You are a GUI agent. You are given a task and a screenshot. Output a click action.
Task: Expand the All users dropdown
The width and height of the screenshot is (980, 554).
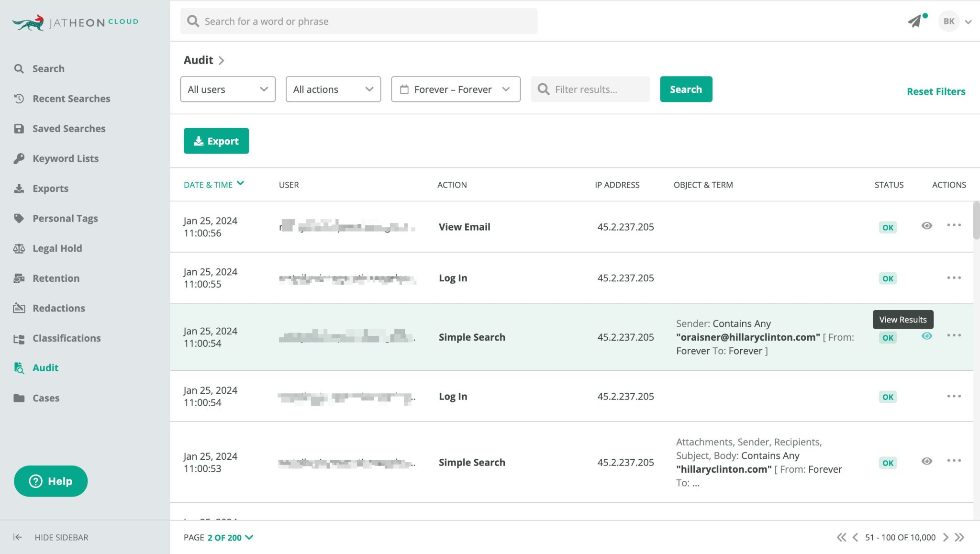[x=228, y=89]
